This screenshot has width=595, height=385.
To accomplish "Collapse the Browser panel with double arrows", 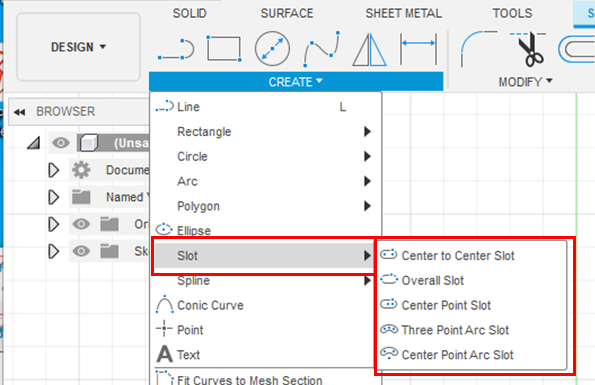I will click(x=19, y=112).
